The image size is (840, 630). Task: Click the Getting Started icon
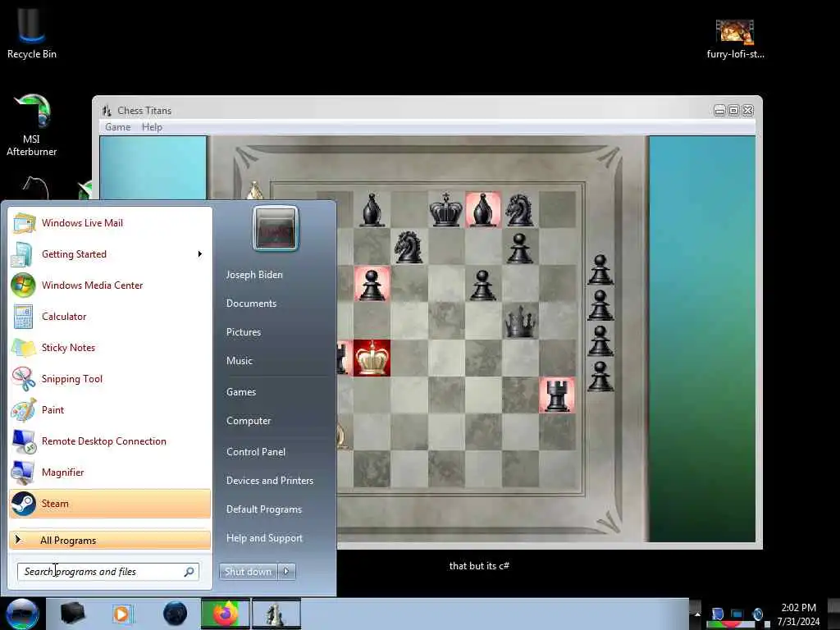click(x=22, y=254)
